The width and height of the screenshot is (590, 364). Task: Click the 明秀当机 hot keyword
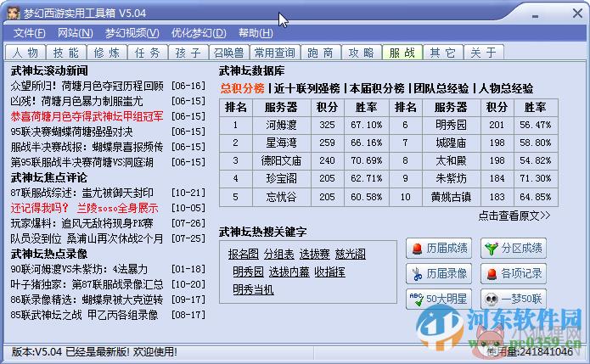pos(253,289)
